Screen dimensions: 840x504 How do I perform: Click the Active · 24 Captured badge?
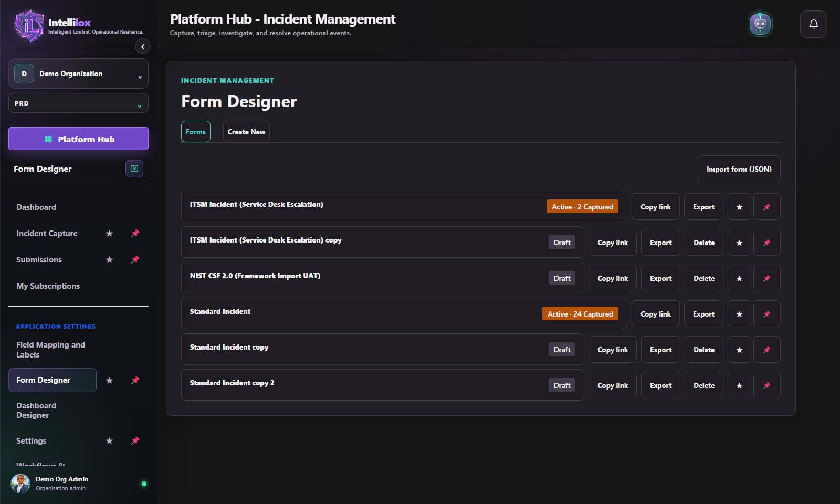(580, 314)
